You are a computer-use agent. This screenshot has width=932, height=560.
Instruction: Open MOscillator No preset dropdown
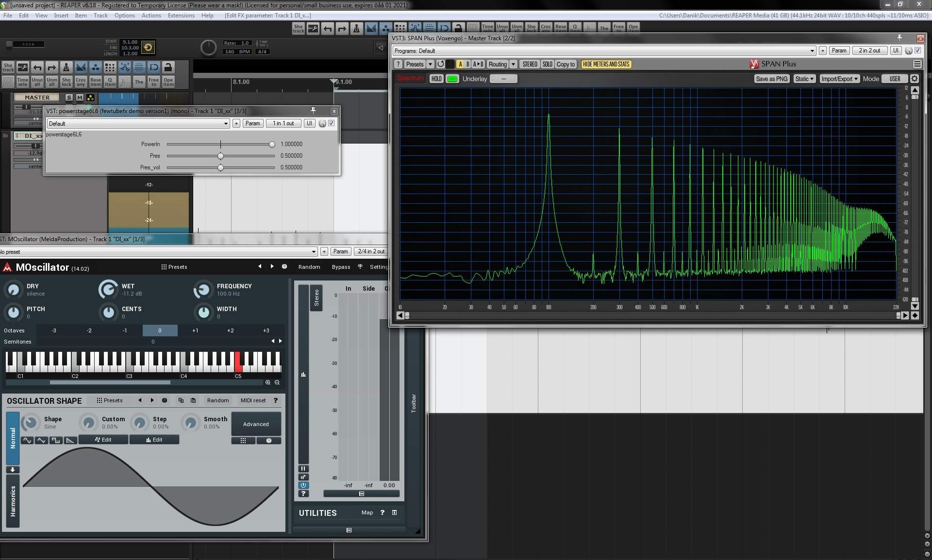click(x=158, y=251)
